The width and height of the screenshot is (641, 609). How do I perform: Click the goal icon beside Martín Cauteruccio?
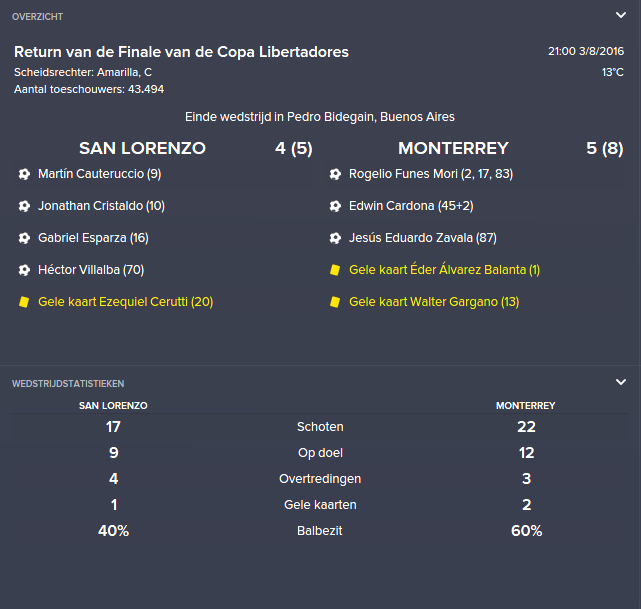coord(24,174)
